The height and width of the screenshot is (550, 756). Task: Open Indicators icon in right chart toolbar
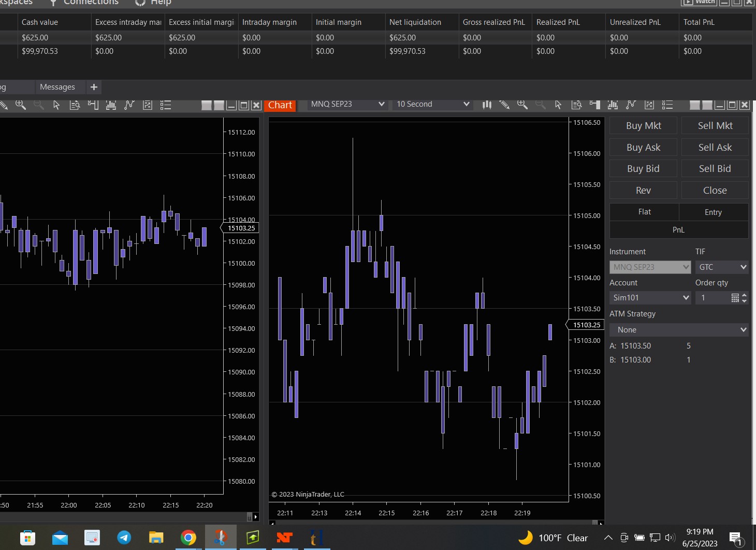613,105
